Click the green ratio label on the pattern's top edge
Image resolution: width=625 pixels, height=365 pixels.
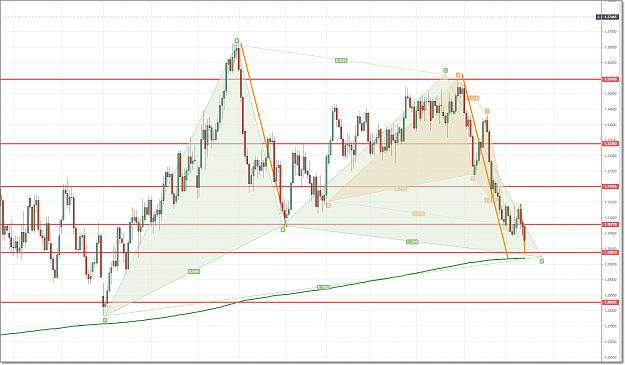pos(341,61)
